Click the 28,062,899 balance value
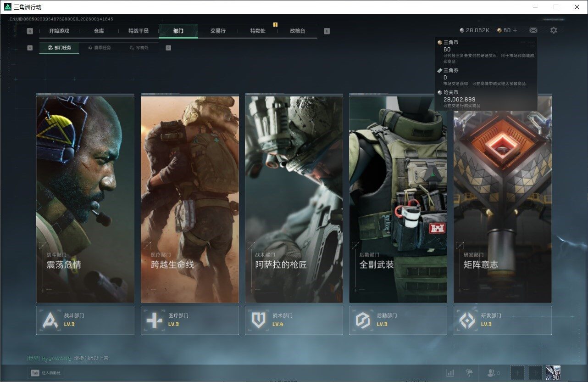 coord(459,99)
